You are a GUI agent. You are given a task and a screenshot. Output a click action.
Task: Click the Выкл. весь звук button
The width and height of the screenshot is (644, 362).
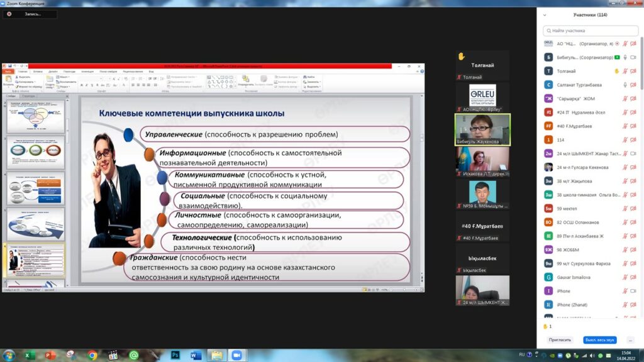(599, 340)
